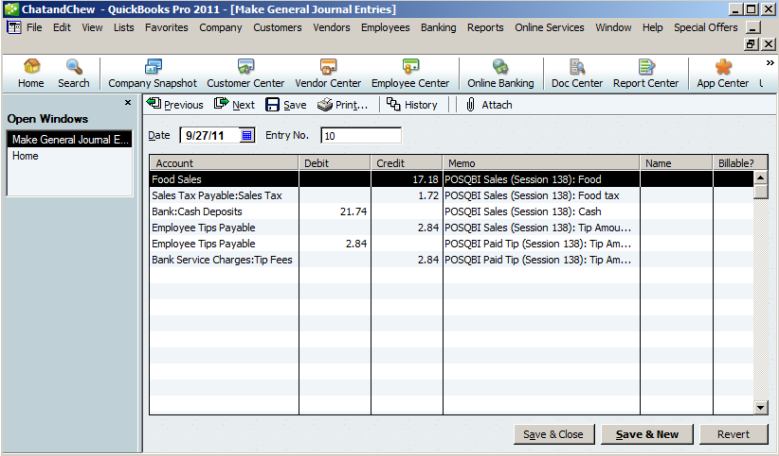
Task: Click the 1.72 credit cell
Action: tap(407, 195)
